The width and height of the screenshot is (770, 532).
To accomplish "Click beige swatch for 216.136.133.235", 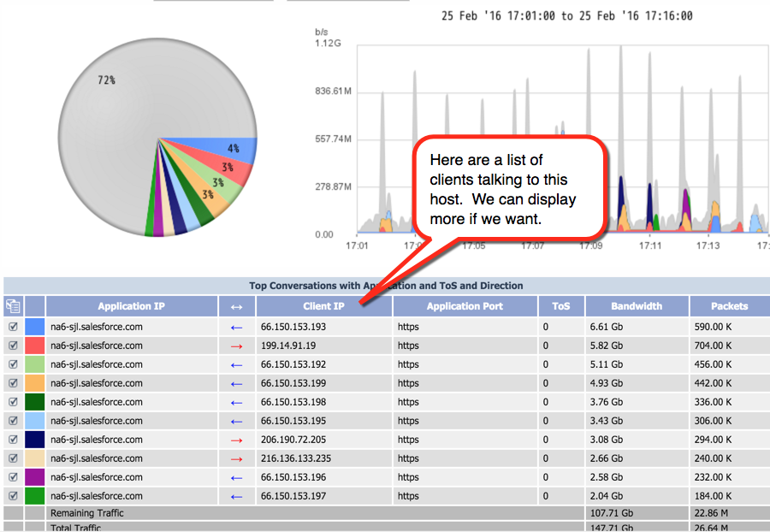I will tap(35, 458).
